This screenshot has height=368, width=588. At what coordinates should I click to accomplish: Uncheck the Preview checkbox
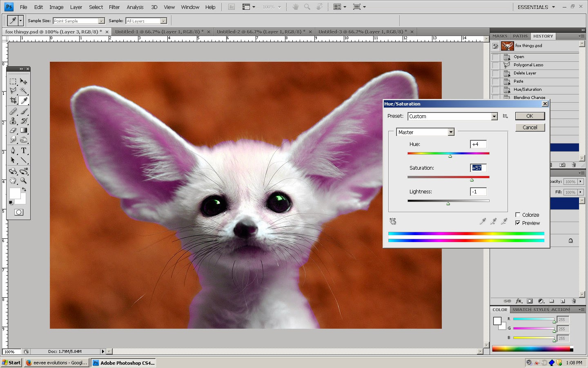[518, 223]
